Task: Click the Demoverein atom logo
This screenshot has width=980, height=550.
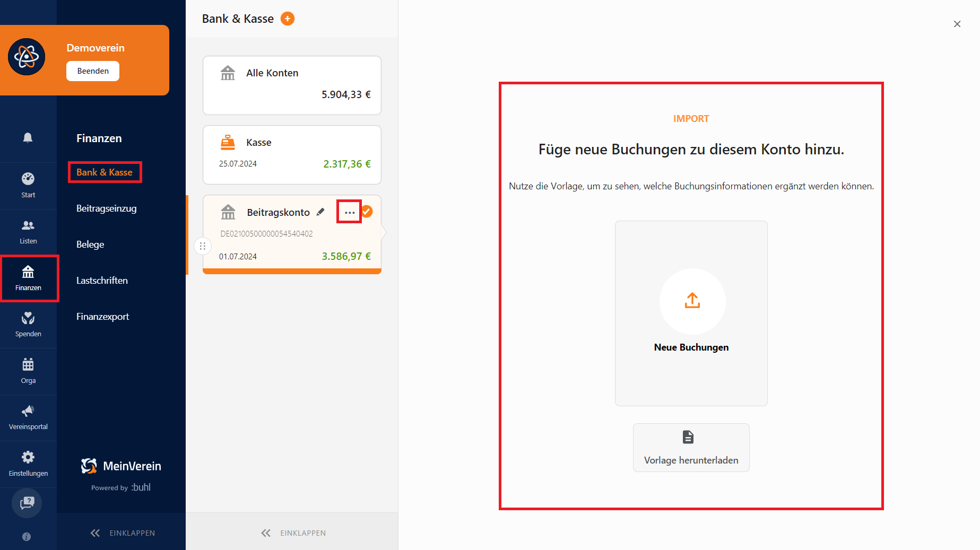Action: pyautogui.click(x=27, y=57)
